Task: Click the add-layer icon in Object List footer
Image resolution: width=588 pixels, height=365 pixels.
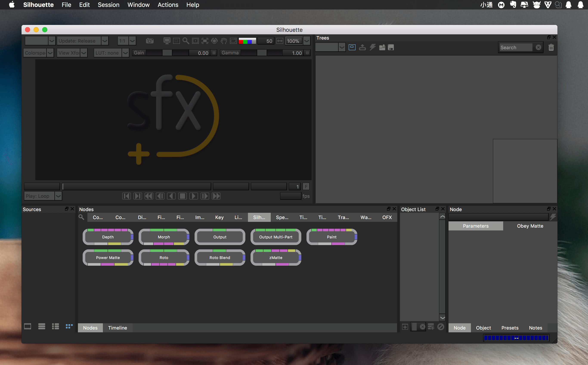Action: (431, 327)
